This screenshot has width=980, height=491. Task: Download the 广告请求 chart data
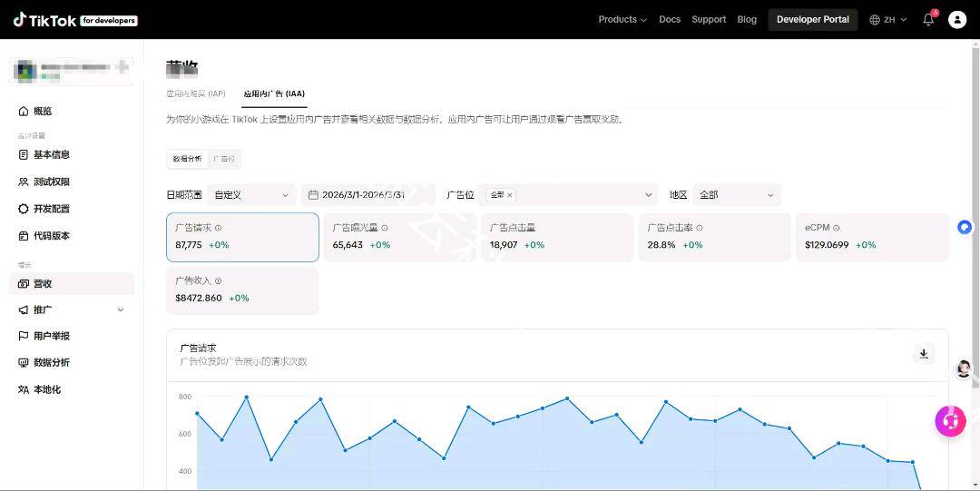[x=923, y=354]
